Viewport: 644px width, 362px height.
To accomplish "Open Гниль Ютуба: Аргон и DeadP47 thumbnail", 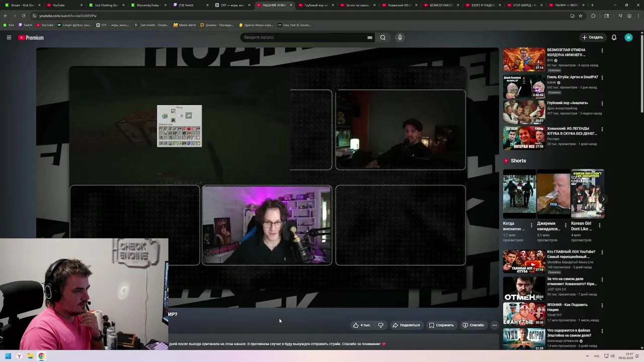I will click(524, 86).
